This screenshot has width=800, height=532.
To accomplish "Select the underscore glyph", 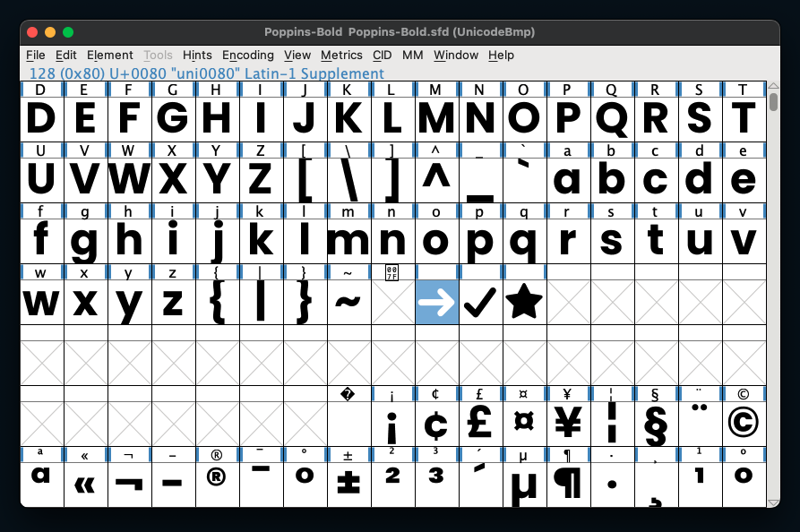I will (x=480, y=180).
